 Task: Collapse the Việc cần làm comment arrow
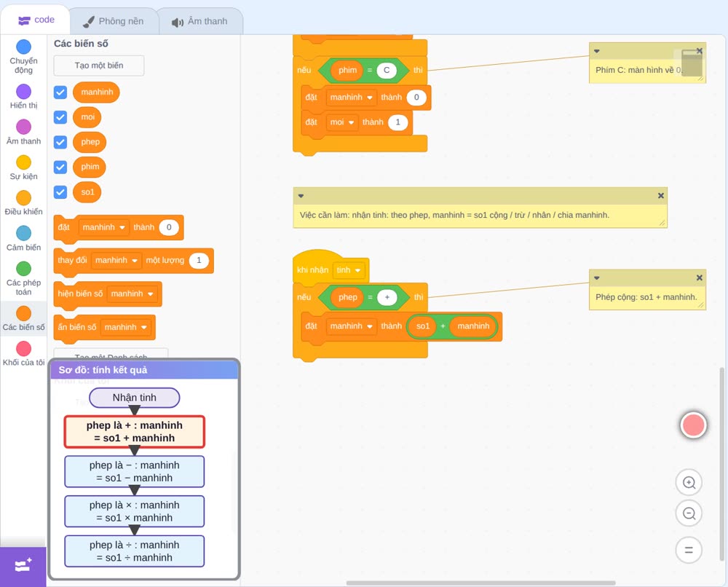tap(301, 196)
